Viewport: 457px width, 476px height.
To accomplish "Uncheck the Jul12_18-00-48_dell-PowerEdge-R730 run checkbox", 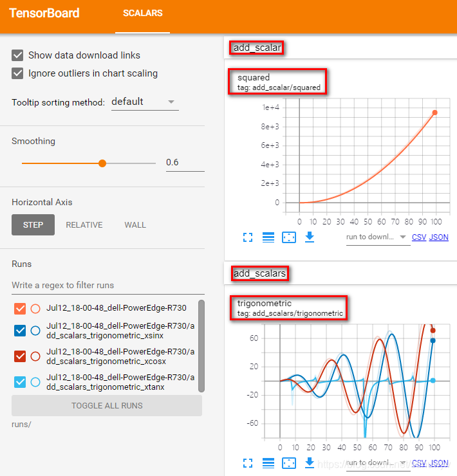I will (x=20, y=308).
